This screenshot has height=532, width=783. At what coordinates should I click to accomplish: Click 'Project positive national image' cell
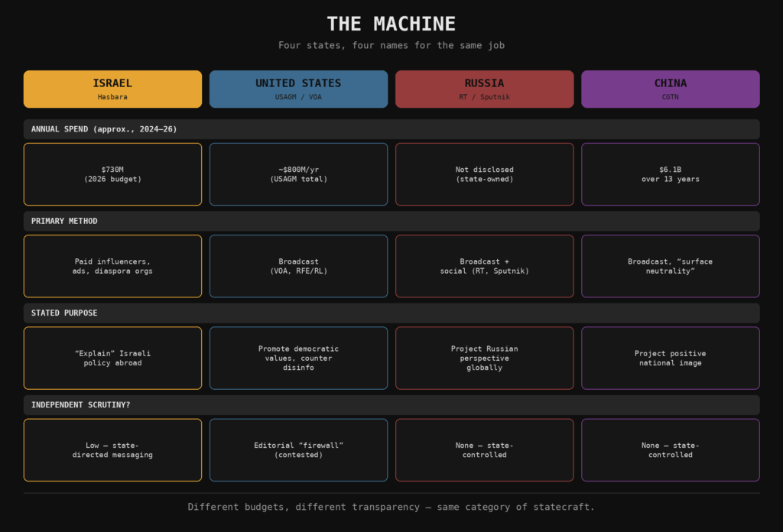tap(671, 358)
